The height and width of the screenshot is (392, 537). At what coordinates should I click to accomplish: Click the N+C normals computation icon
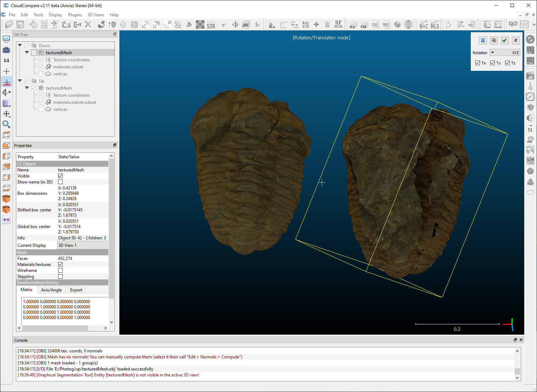click(x=423, y=24)
